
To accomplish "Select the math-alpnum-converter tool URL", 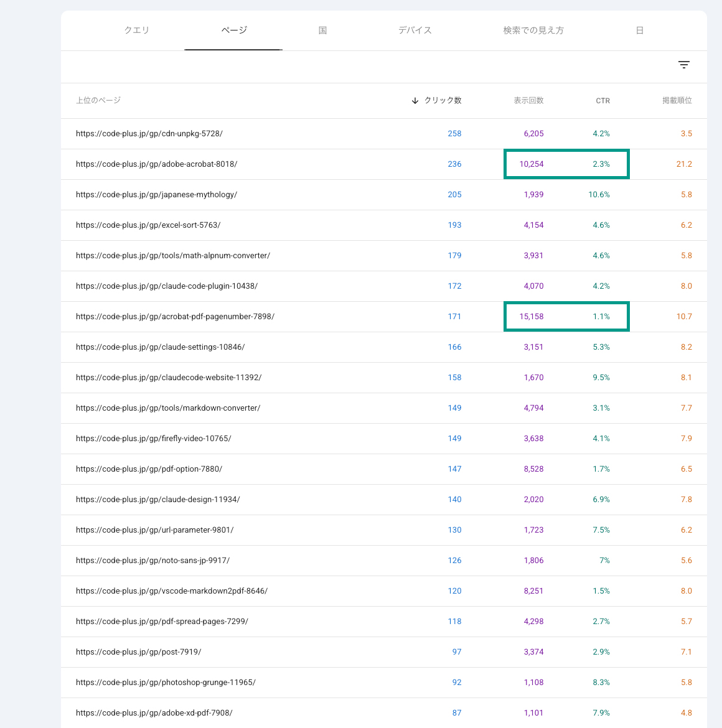I will coord(173,256).
